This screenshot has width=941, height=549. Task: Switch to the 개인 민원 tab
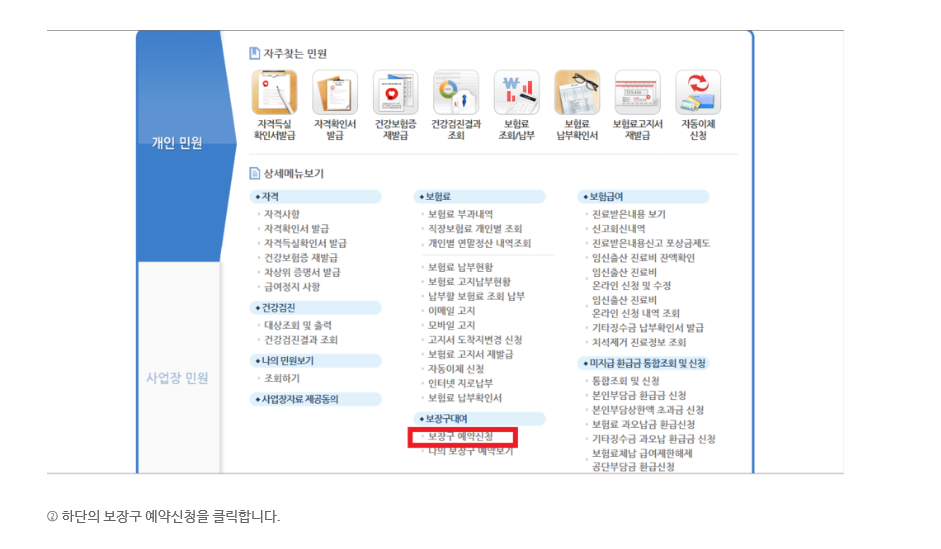[176, 143]
